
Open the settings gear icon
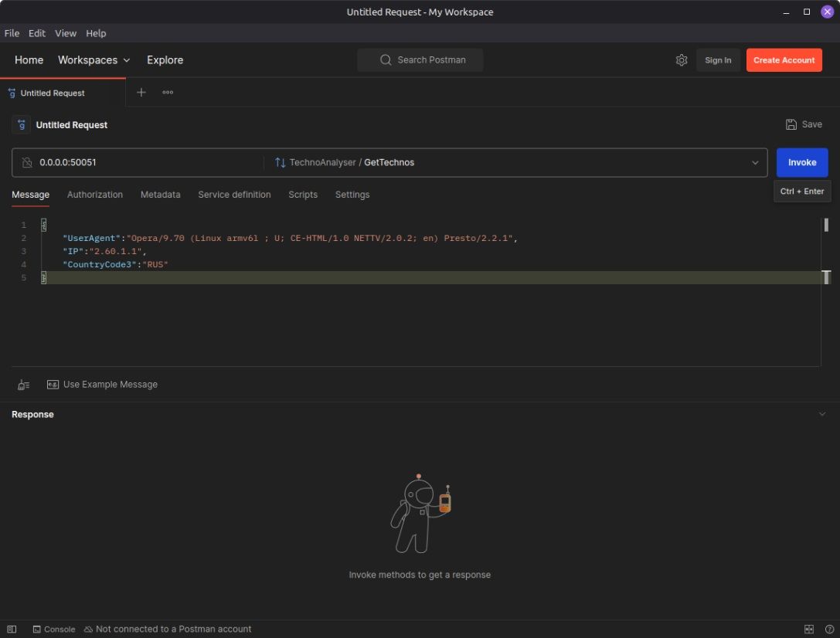(682, 60)
